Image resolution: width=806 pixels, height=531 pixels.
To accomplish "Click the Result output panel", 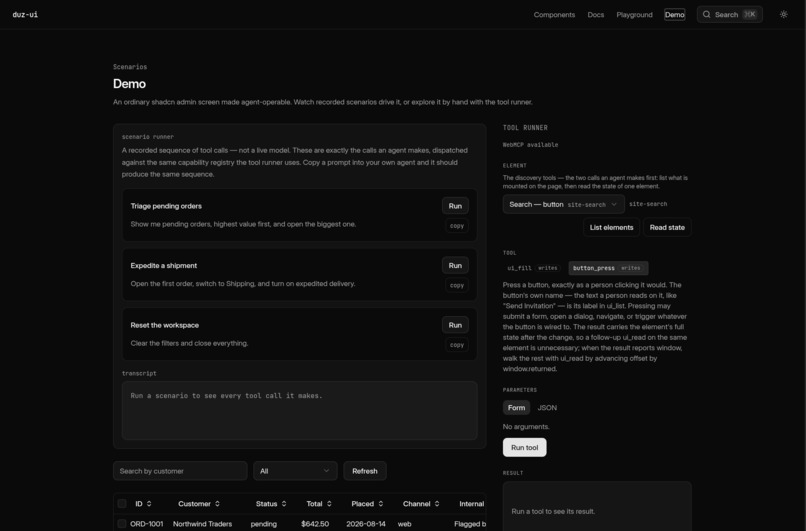I will (x=597, y=506).
